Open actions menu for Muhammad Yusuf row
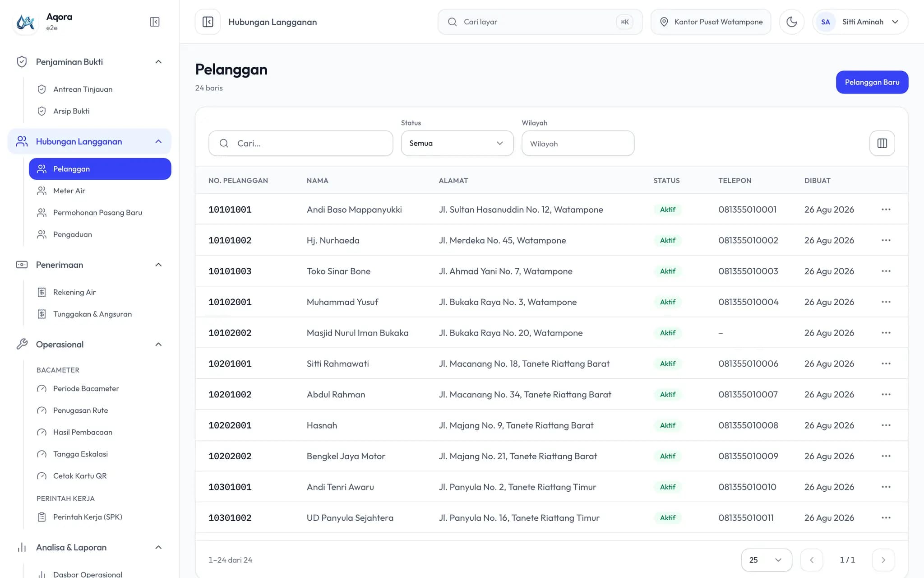 coord(886,302)
